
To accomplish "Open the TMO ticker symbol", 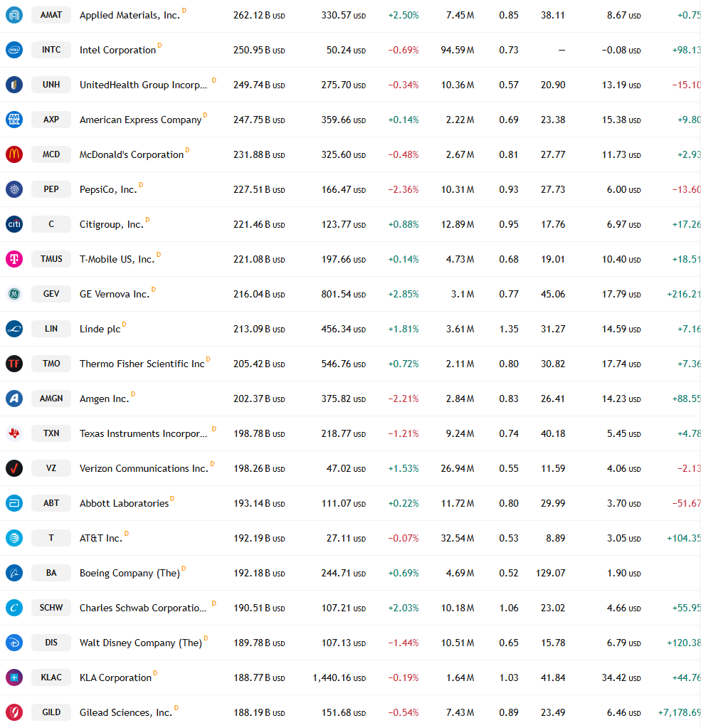I will tap(51, 364).
